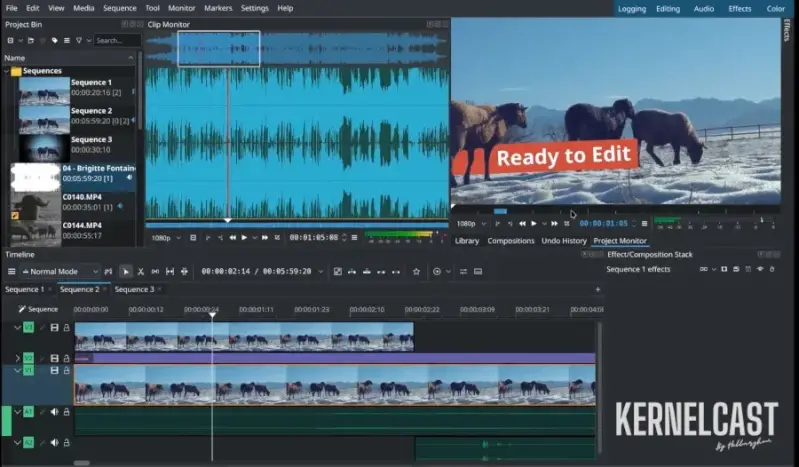
Task: Mute the A1 audio track
Action: [x=54, y=411]
